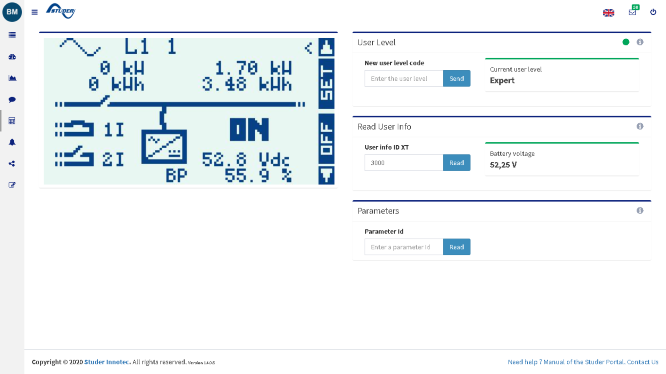Open the dashboard gauge sidebar icon

pyautogui.click(x=12, y=56)
